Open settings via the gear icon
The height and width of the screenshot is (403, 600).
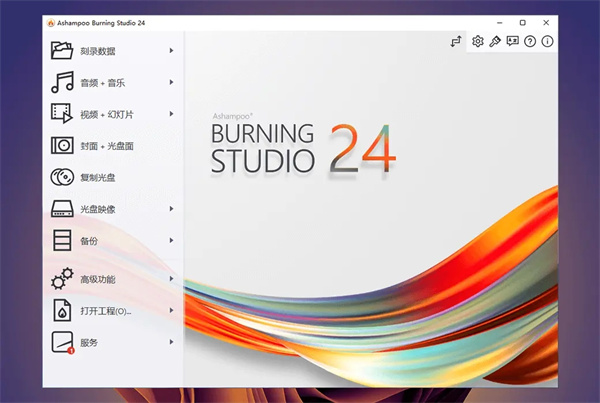pyautogui.click(x=478, y=41)
